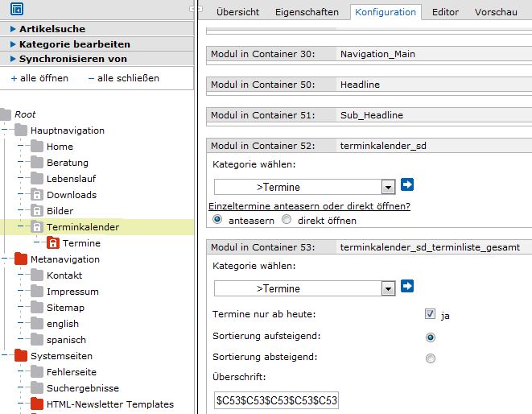Click the red Metanavigation folder icon
This screenshot has width=532, height=414.
click(21, 259)
